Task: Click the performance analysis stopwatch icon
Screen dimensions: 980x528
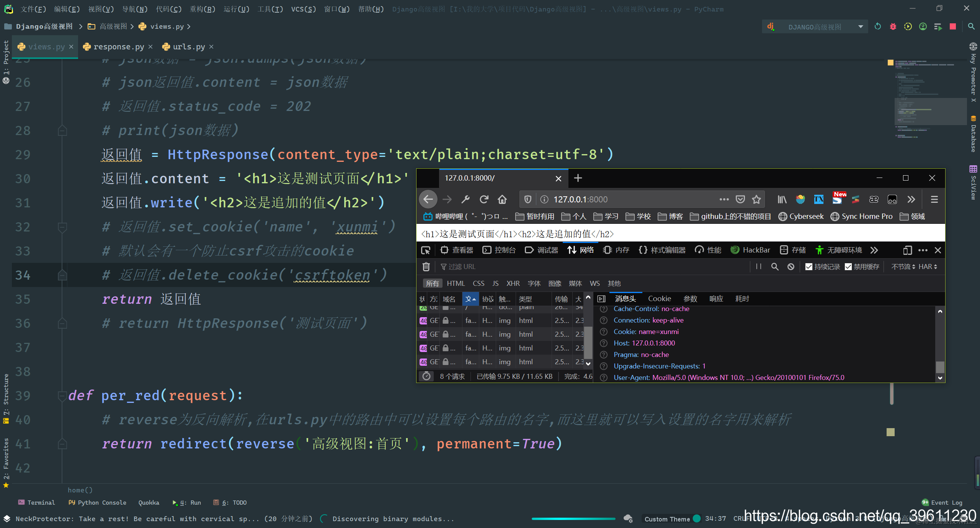Action: 426,376
